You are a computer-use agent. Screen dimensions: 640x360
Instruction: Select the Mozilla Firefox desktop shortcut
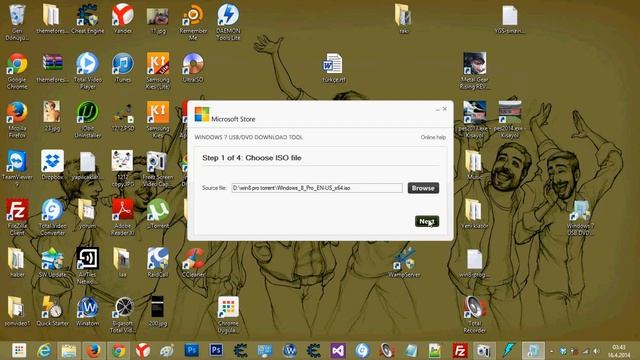pyautogui.click(x=17, y=120)
